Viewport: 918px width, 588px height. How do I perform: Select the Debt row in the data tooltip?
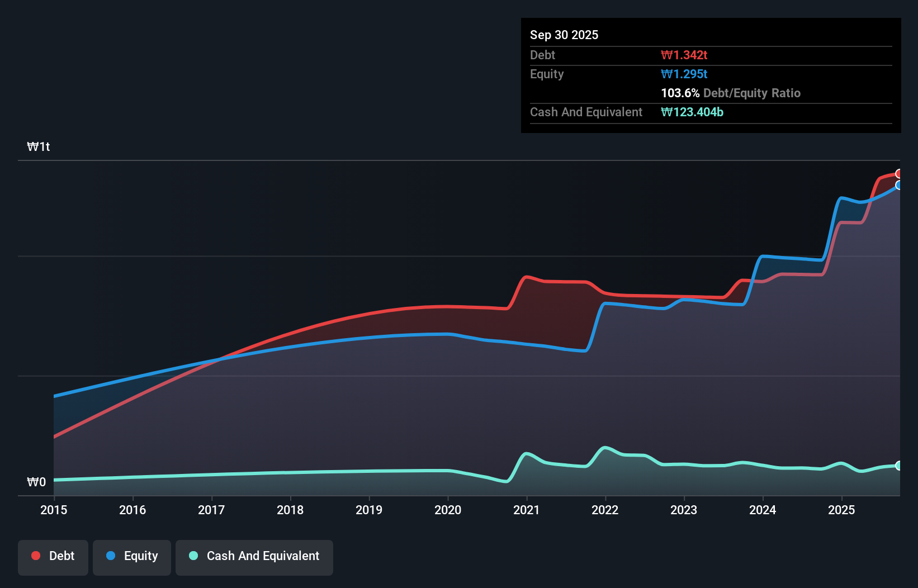pos(615,55)
